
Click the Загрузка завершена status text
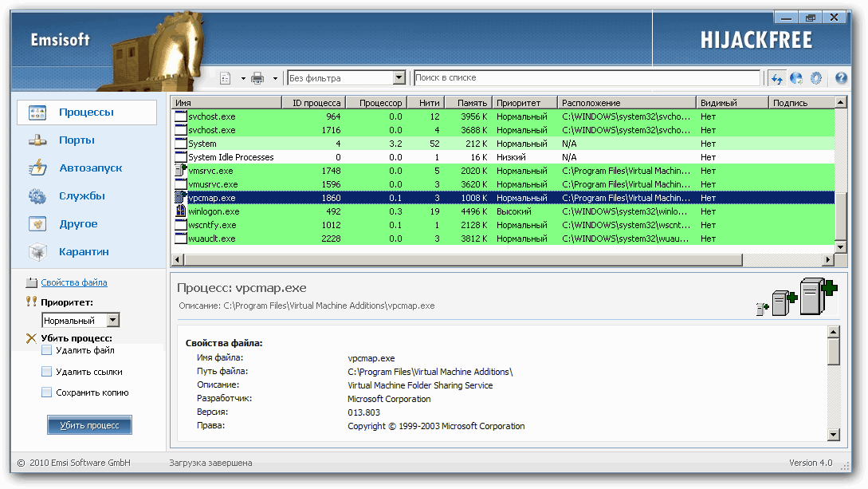point(211,463)
